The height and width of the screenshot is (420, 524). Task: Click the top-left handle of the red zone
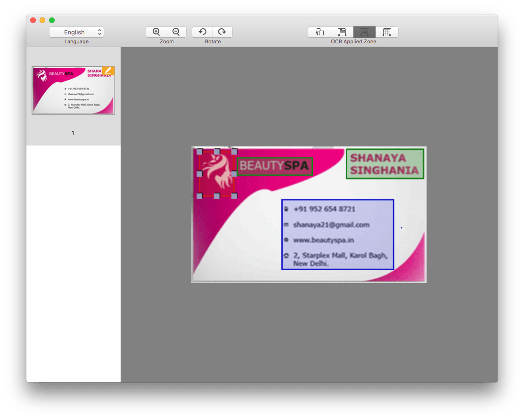(x=199, y=152)
